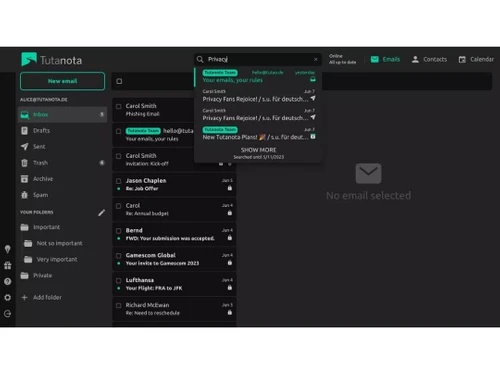Open New Tutanota Plans search result
This screenshot has width=500, height=375.
click(258, 134)
